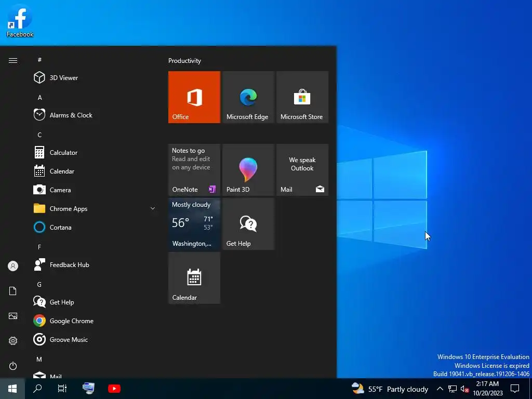Open the Paint 3D tile
Image resolution: width=532 pixels, height=399 pixels.
point(248,170)
